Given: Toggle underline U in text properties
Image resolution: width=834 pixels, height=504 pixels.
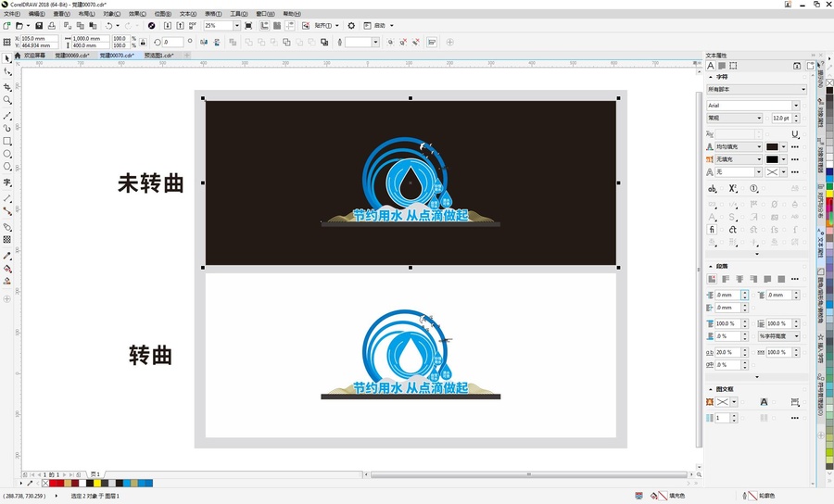Looking at the screenshot, I should (x=795, y=134).
